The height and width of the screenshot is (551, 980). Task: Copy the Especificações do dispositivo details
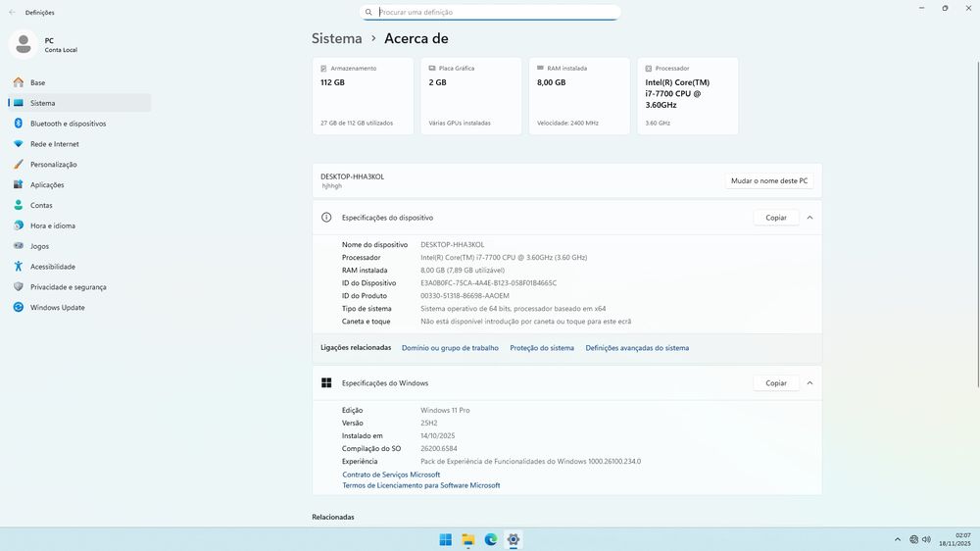point(776,218)
